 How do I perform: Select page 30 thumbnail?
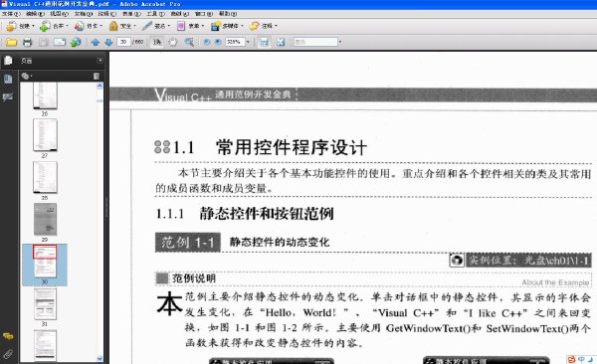45,262
